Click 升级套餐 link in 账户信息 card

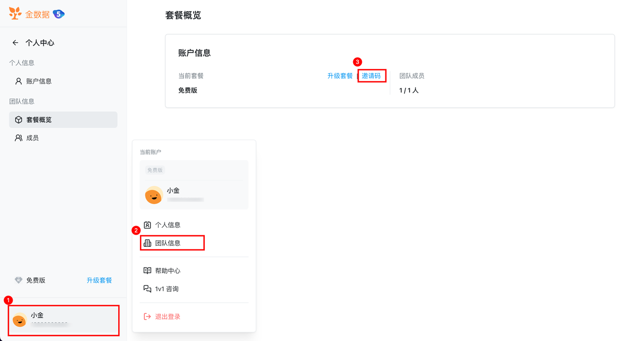(340, 76)
